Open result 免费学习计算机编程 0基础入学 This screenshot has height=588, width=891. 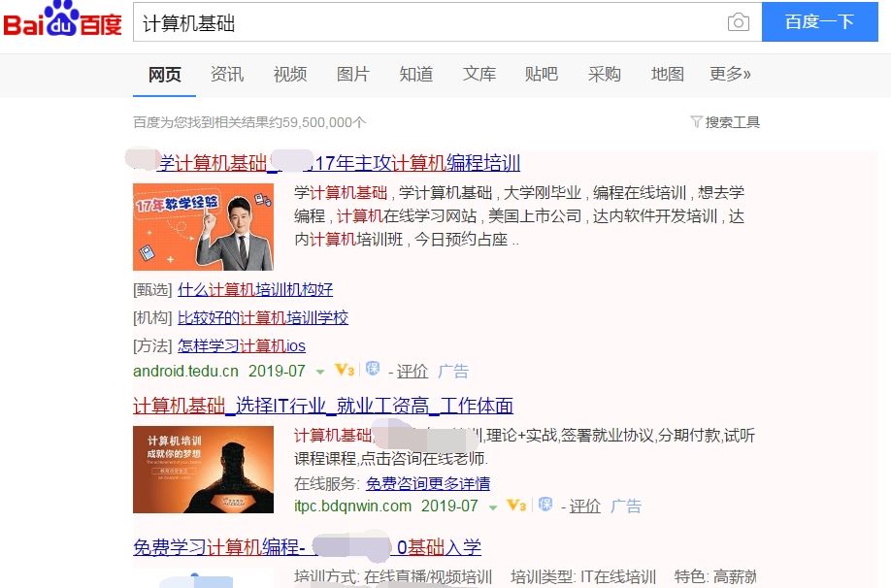[x=307, y=547]
